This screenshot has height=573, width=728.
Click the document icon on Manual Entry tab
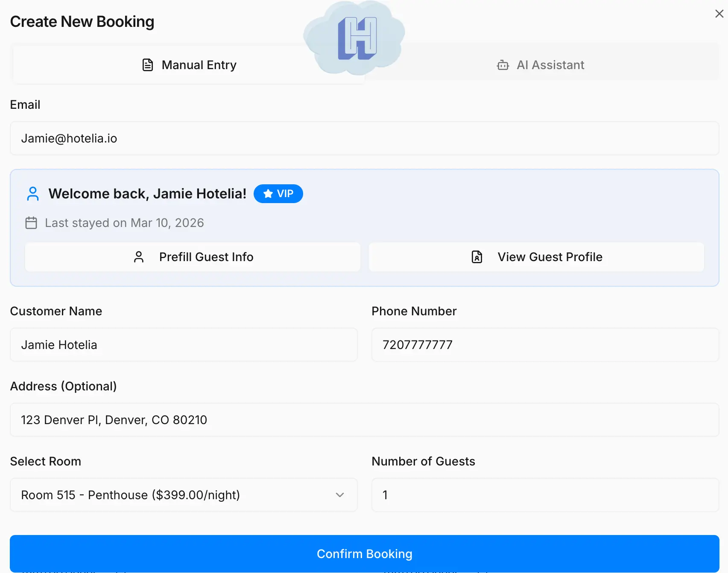point(147,64)
